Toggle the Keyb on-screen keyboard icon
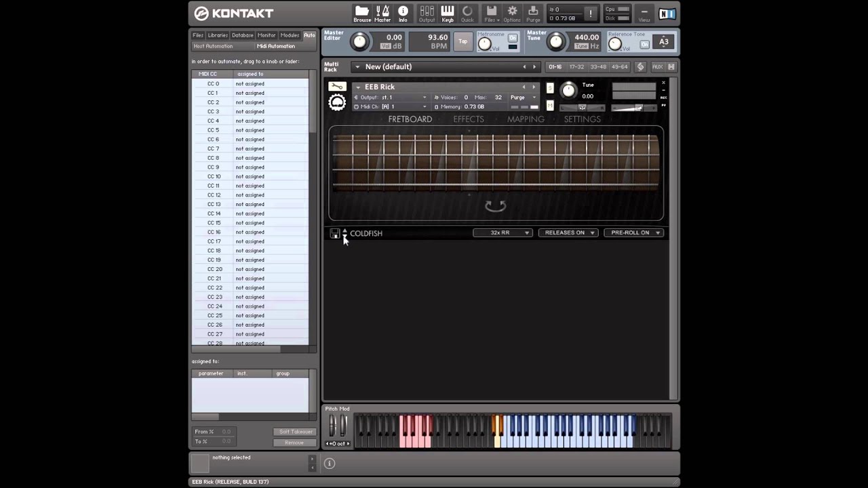Viewport: 868px width, 488px height. (448, 13)
